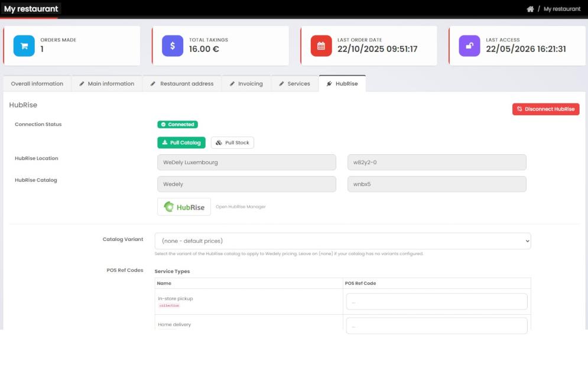The image size is (588, 381).
Task: Click the 16.00 € total takings value
Action: pos(204,49)
